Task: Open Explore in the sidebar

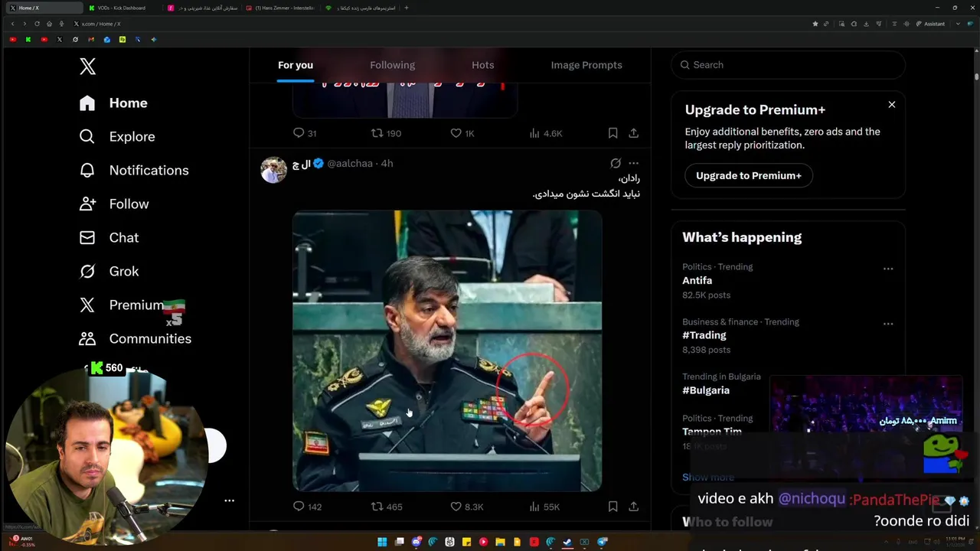Action: click(117, 137)
